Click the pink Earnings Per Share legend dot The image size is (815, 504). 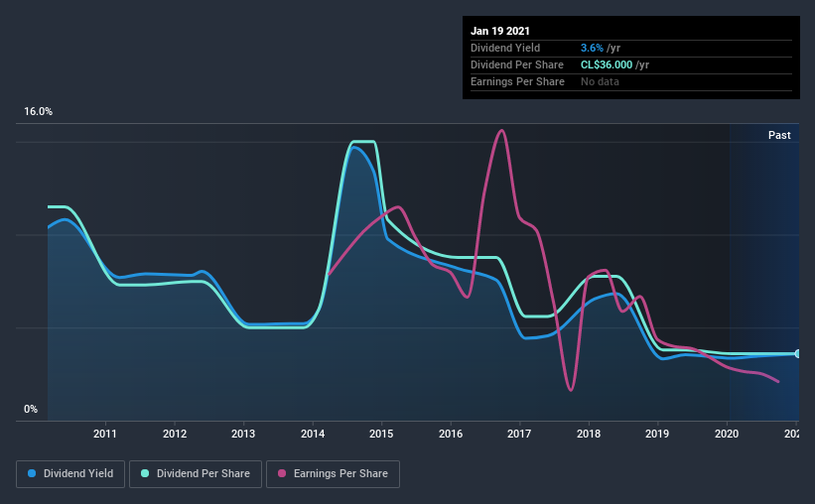pyautogui.click(x=282, y=473)
